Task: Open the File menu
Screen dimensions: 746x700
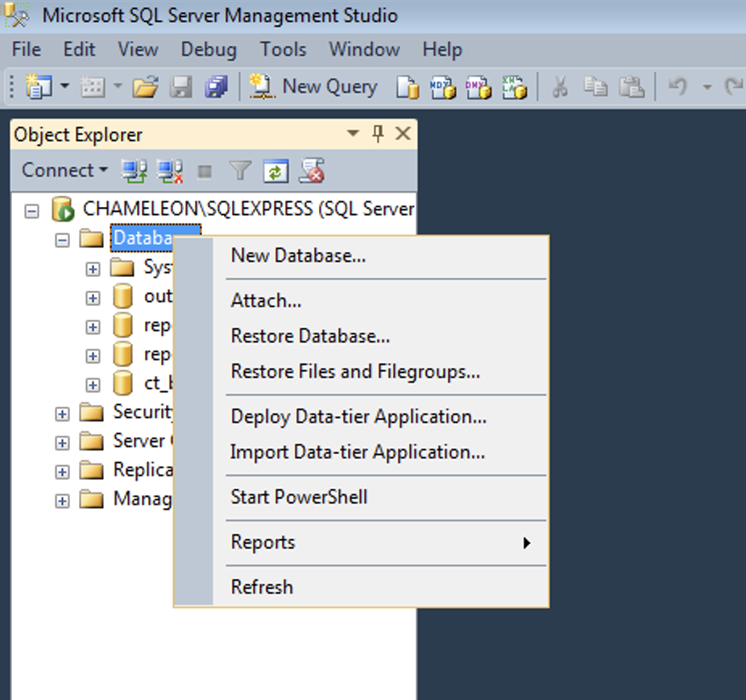Action: (26, 49)
